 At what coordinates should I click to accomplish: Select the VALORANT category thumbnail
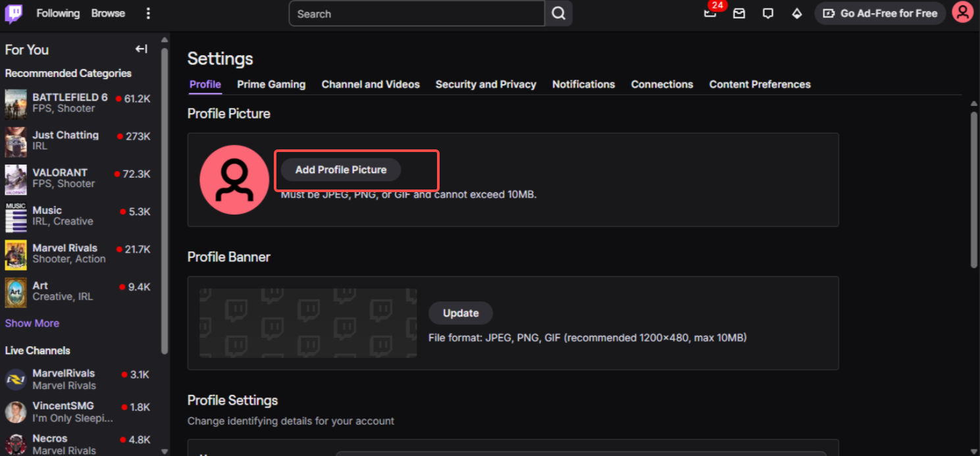click(x=15, y=179)
